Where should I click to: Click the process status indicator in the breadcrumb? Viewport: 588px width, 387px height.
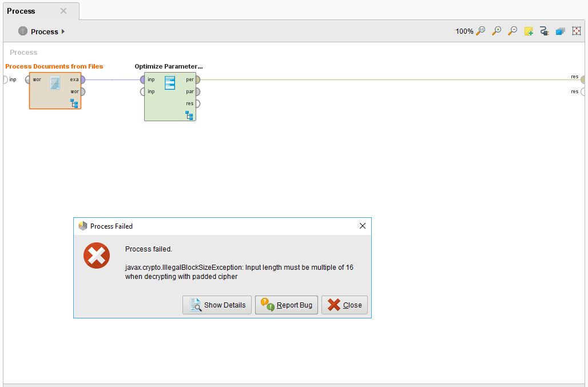pos(23,31)
